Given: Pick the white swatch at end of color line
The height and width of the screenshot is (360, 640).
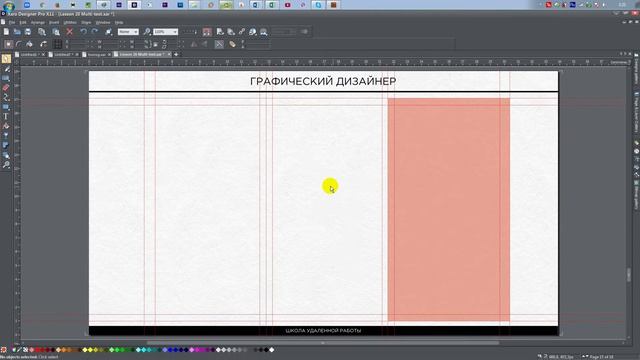Looking at the screenshot, I should (271, 350).
